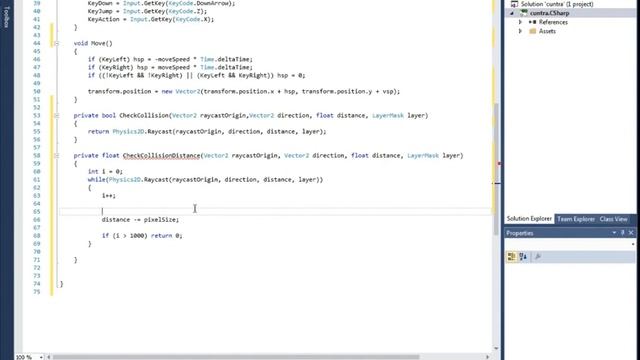Toggle the Properties panel auto-hide pin
The width and height of the screenshot is (640, 360).
tap(622, 233)
